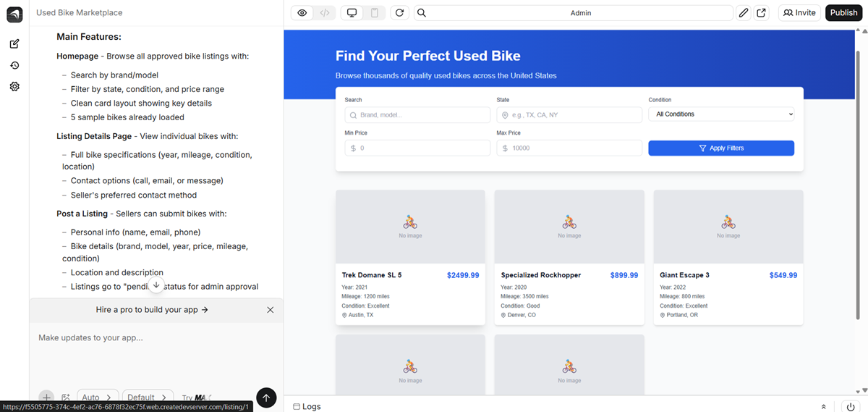The height and width of the screenshot is (412, 868).
Task: Open preview in new window icon
Action: 761,13
